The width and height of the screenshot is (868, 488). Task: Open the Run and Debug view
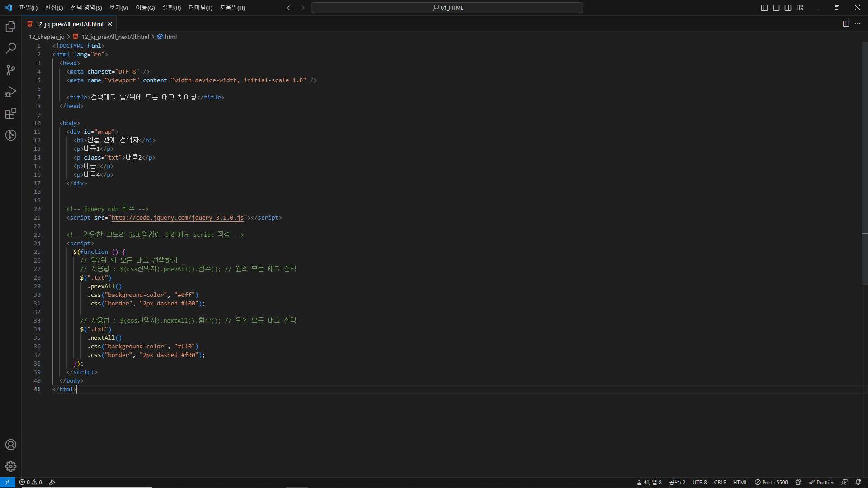click(11, 92)
